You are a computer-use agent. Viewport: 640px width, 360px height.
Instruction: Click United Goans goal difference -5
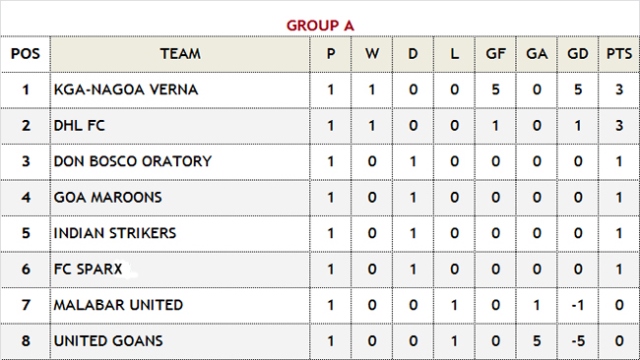click(578, 341)
